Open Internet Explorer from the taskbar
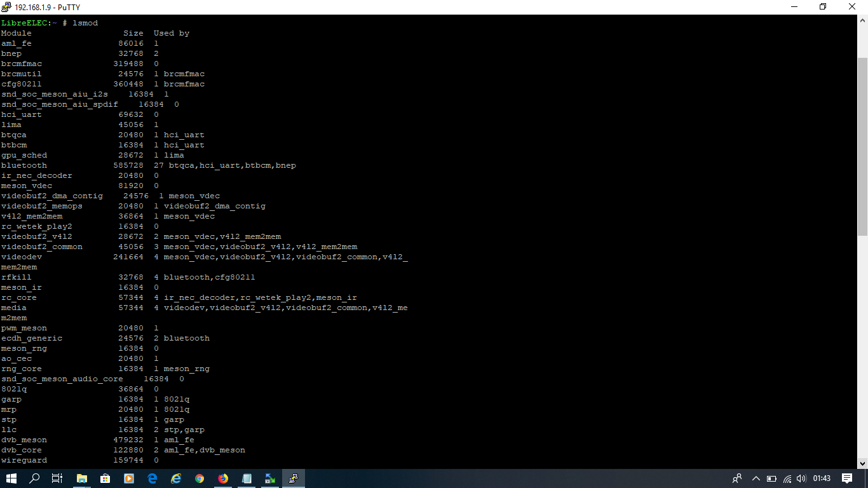Image resolution: width=868 pixels, height=488 pixels. (176, 478)
